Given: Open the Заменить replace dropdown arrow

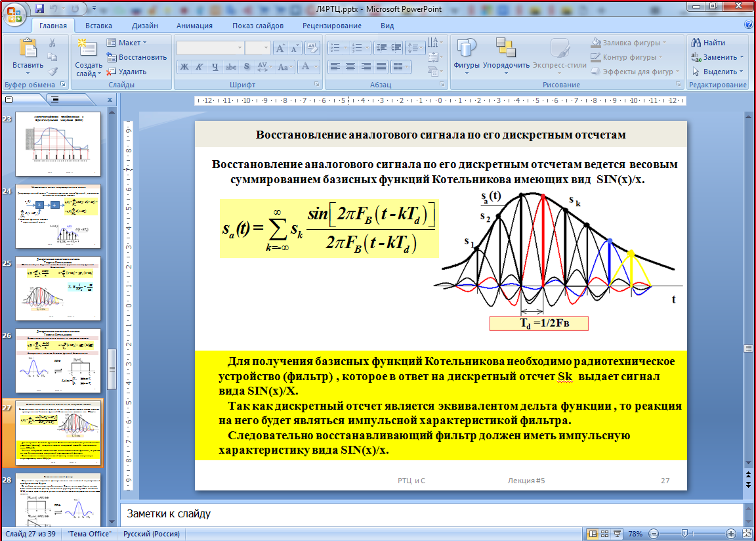Looking at the screenshot, I should point(742,57).
